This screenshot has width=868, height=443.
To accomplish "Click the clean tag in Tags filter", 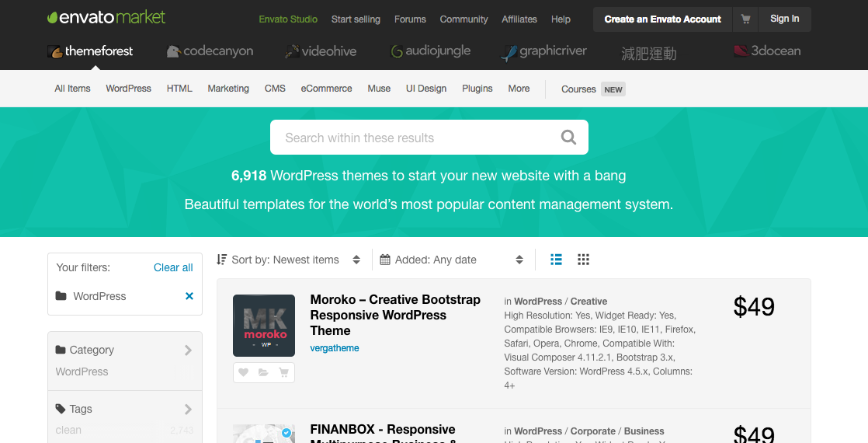I will pyautogui.click(x=68, y=431).
